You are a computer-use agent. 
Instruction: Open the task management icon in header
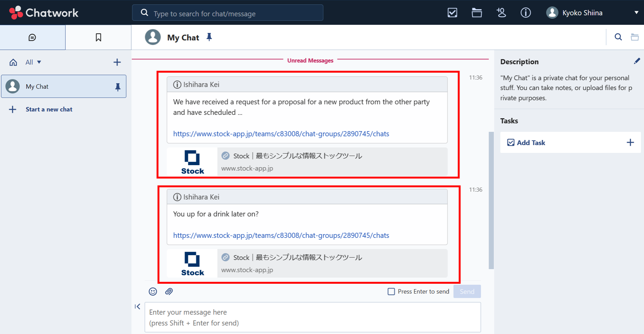452,13
